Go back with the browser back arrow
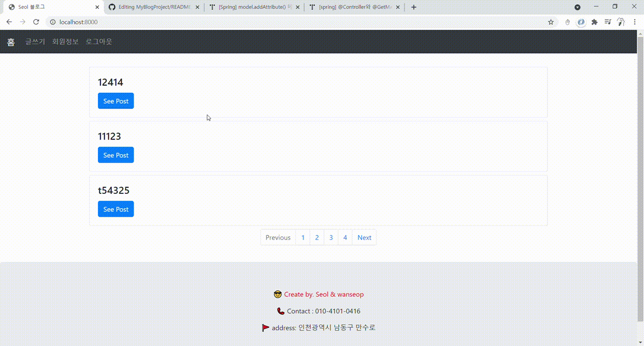Screen dimensions: 644x346 (9, 22)
